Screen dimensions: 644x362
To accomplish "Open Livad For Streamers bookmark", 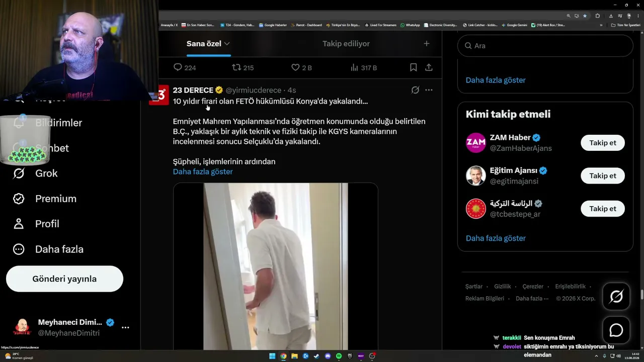I will coord(380,25).
